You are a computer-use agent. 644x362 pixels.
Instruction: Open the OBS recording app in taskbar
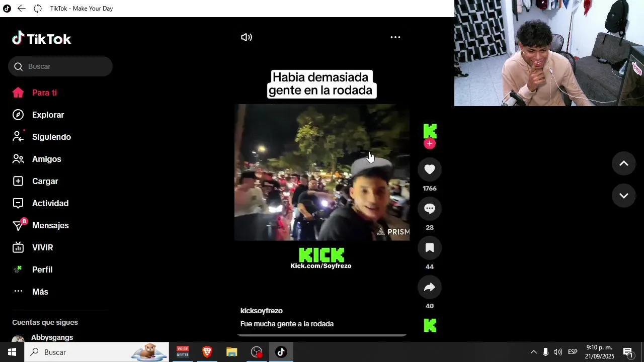pyautogui.click(x=257, y=352)
